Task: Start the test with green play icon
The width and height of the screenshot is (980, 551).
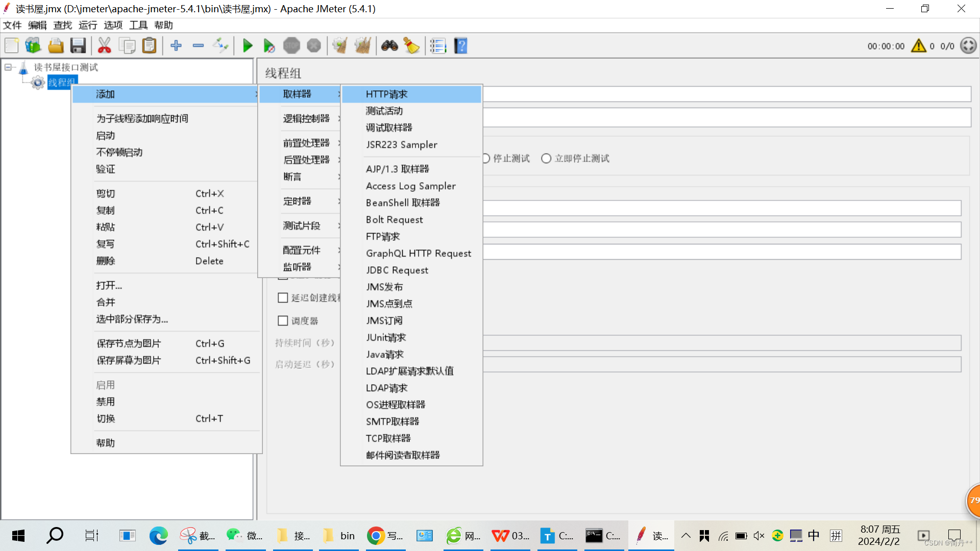Action: 248,46
